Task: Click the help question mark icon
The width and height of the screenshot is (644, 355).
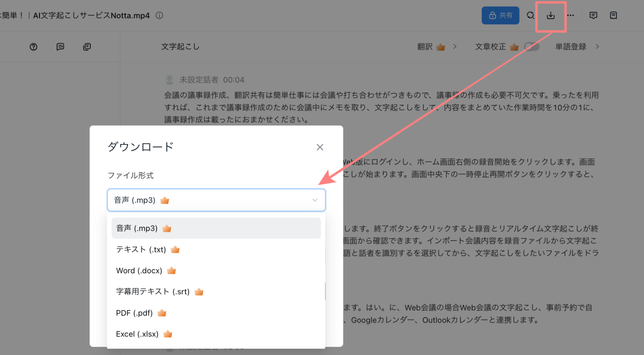Action: click(x=34, y=47)
